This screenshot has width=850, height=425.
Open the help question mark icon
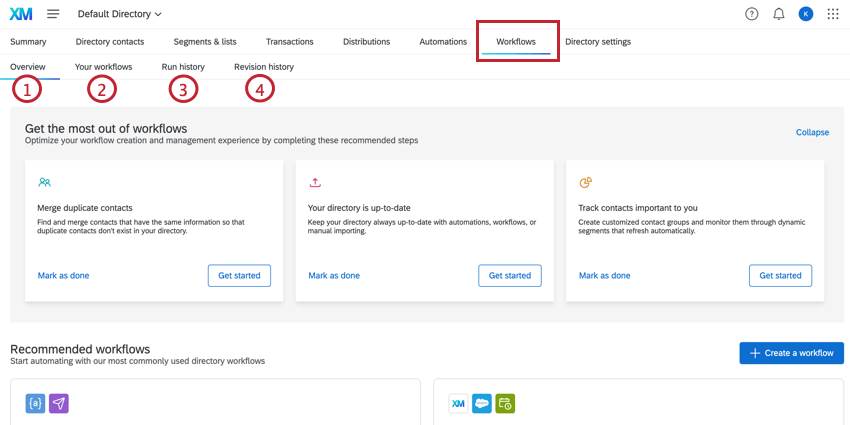click(752, 14)
